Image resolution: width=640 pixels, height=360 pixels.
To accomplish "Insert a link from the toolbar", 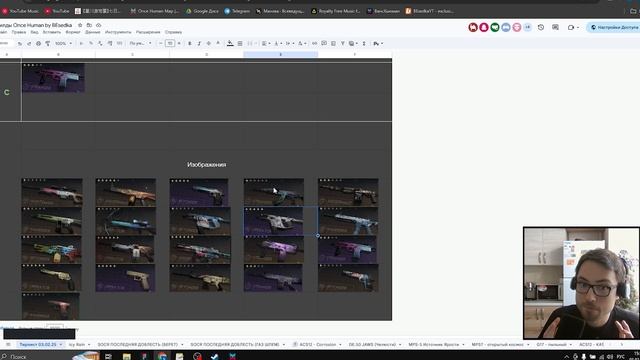I will 314,43.
